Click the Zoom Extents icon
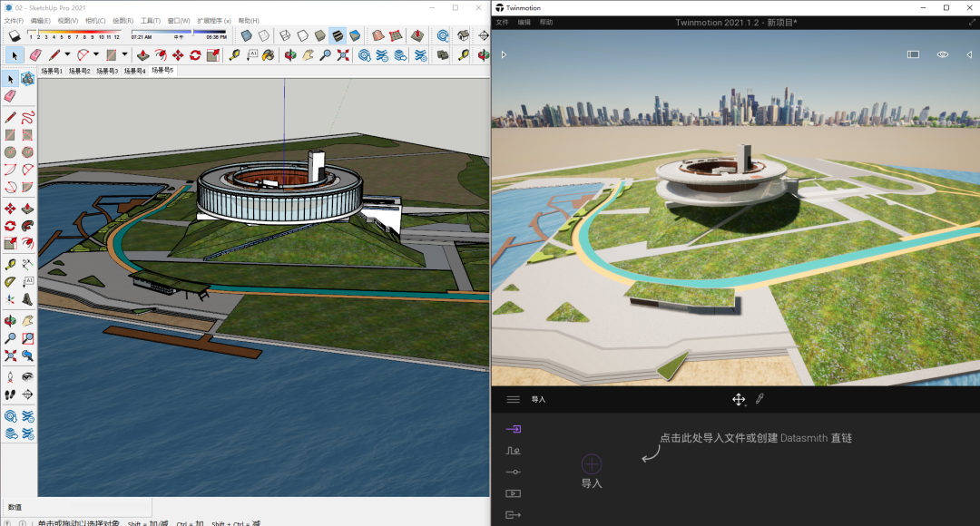Image resolution: width=980 pixels, height=526 pixels. (343, 55)
